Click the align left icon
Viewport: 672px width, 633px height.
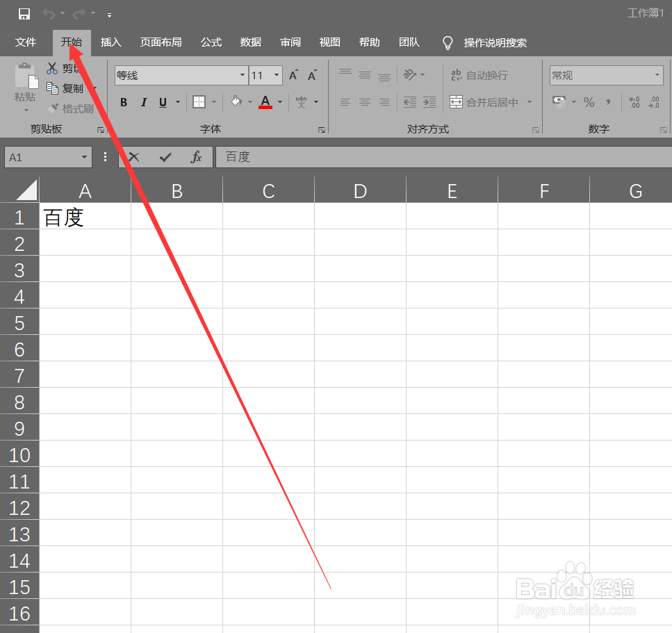coord(345,102)
